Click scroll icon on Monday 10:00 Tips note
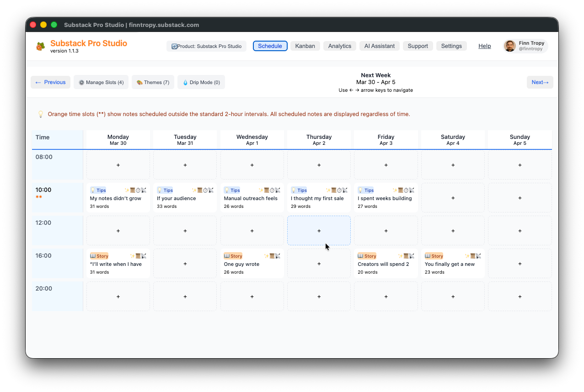Image resolution: width=584 pixels, height=392 pixels. (x=133, y=190)
